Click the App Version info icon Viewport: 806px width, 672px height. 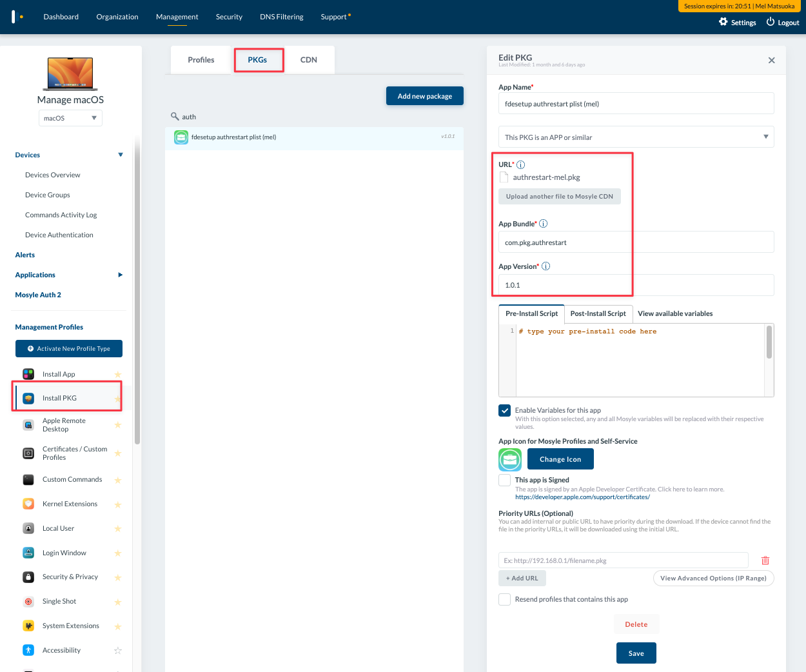click(x=546, y=266)
